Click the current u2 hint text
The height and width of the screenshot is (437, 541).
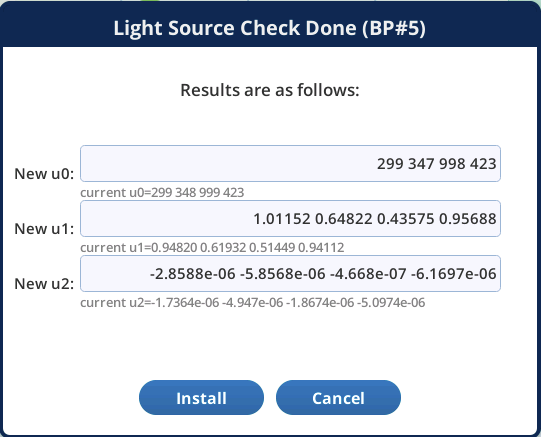[253, 303]
